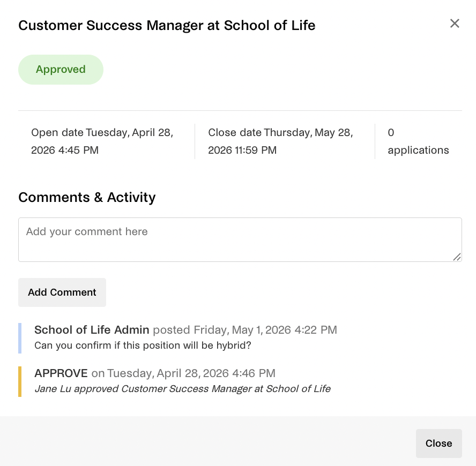
Task: Focus the Add your comment here field
Action: tap(240, 239)
